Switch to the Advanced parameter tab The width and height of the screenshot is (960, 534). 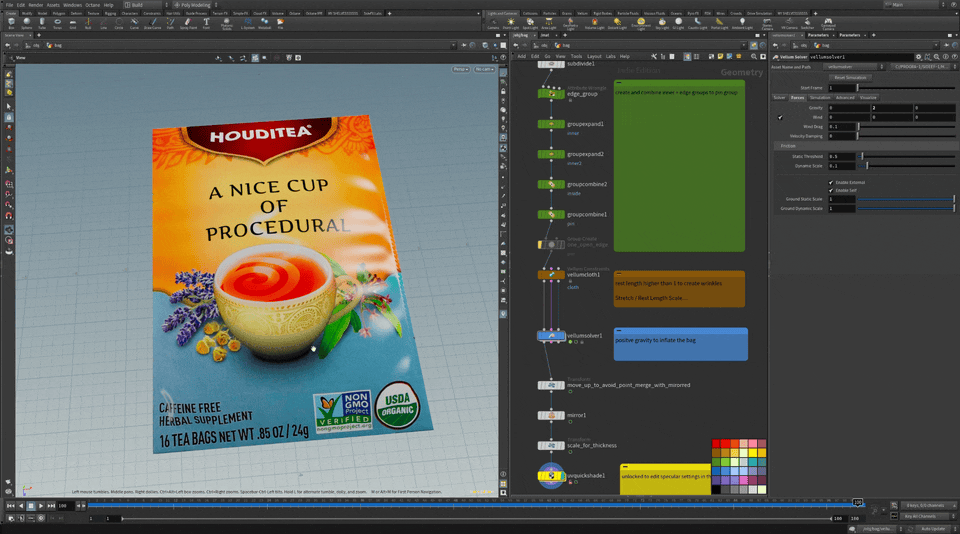tap(845, 97)
